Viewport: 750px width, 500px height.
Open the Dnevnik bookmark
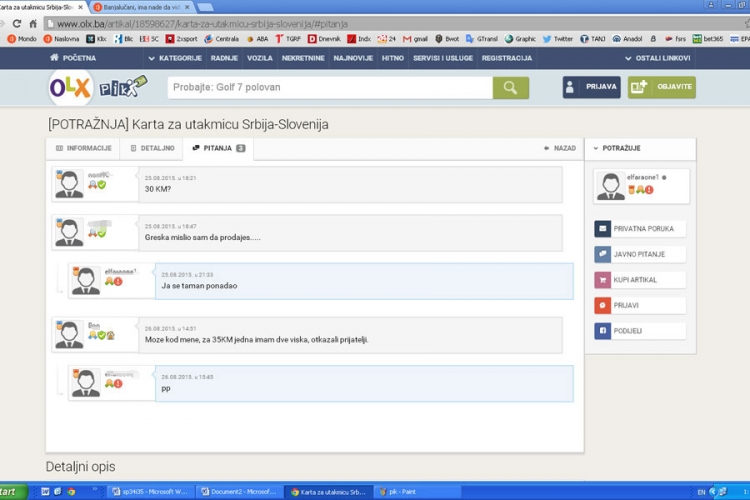[x=324, y=39]
